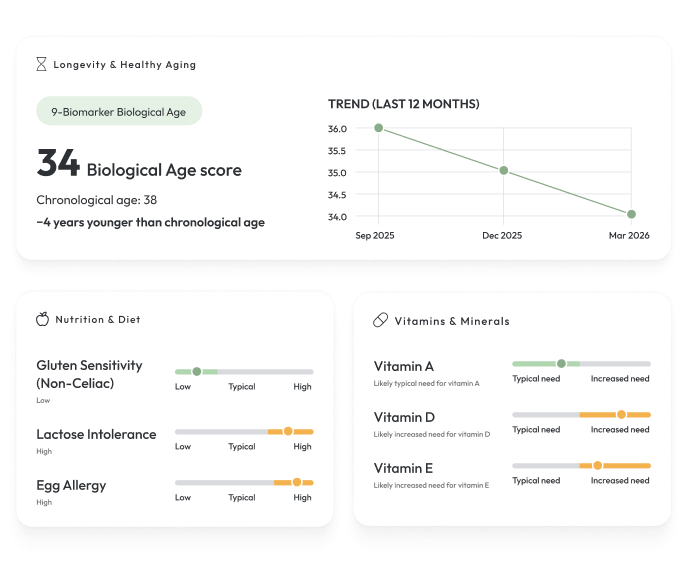Image resolution: width=686 pixels, height=564 pixels.
Task: Select the Mar 2026 trend data point
Action: pos(631,214)
